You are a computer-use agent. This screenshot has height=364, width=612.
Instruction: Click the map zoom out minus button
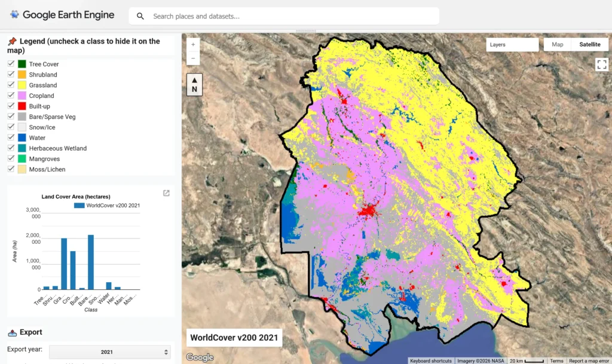tap(193, 59)
